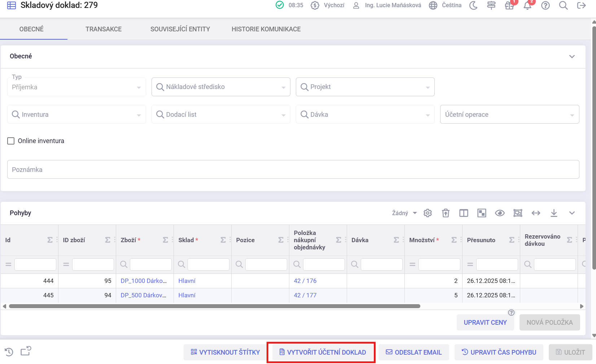Enable the Online inventura checkbox

(11, 141)
